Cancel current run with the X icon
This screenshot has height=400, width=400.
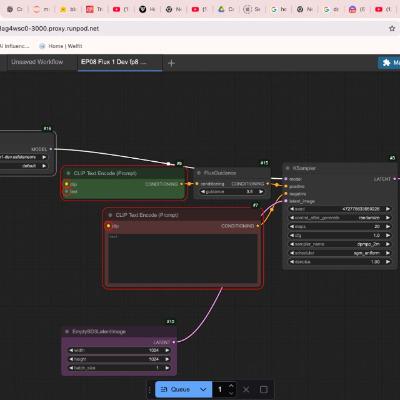click(246, 389)
